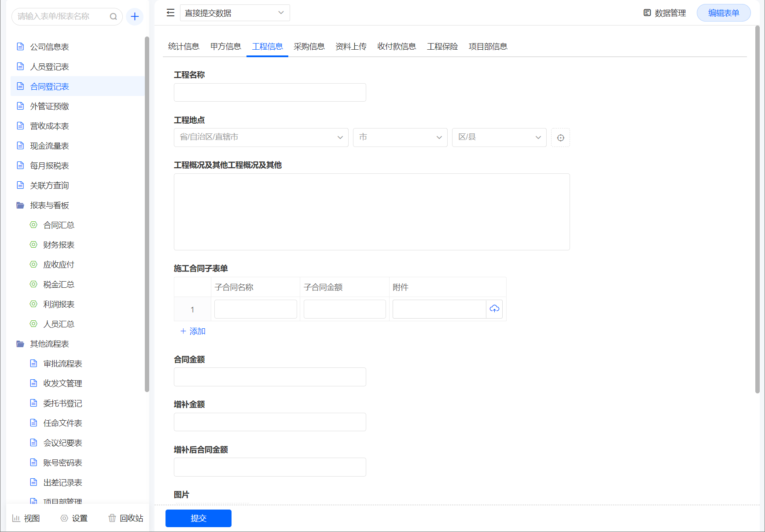Image resolution: width=765 pixels, height=532 pixels.
Task: Click the 提交 submit button
Action: 198,518
